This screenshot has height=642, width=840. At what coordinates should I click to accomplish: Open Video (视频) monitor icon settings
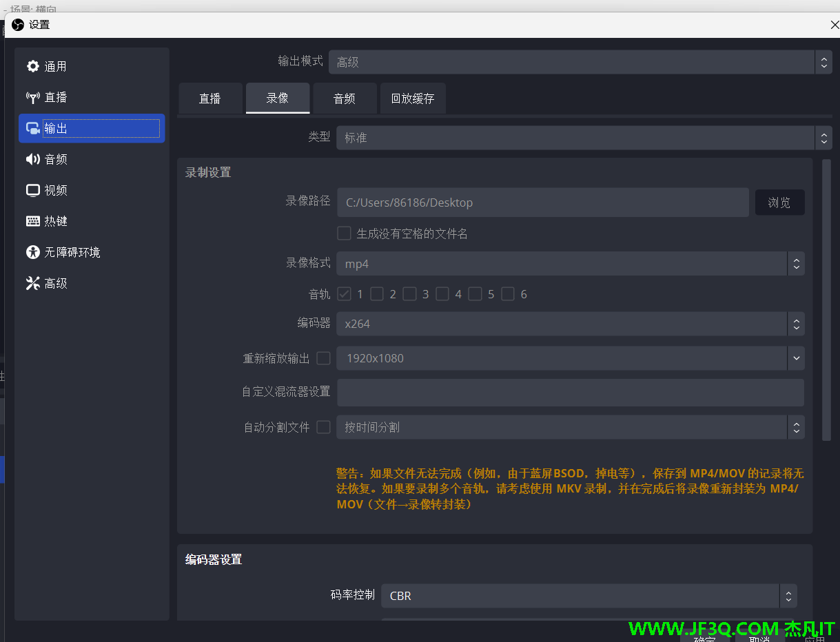coord(33,190)
